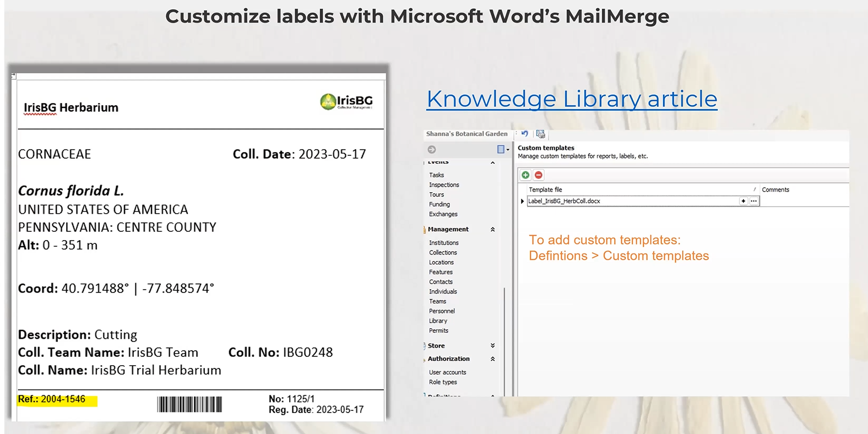Click the row indicator arrow beside Label_IrisBG_HerbColl.docx
This screenshot has width=868, height=434.
coord(522,201)
